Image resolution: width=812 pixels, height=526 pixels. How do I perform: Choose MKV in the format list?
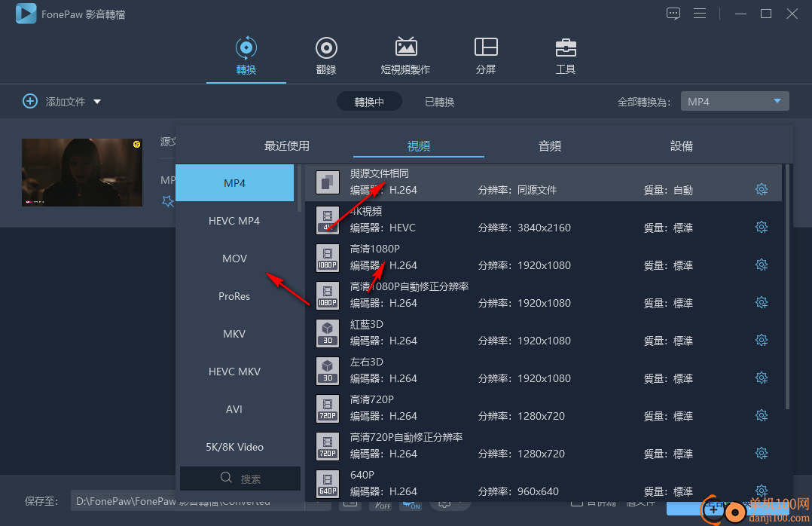click(x=234, y=334)
